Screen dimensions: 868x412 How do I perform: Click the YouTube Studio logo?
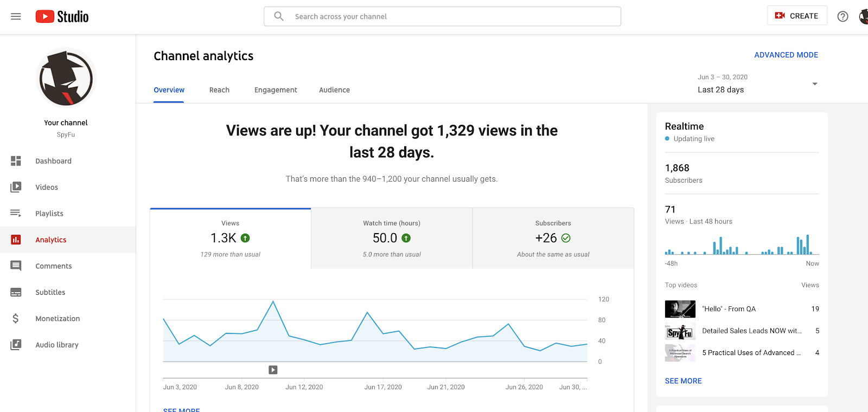tap(62, 16)
